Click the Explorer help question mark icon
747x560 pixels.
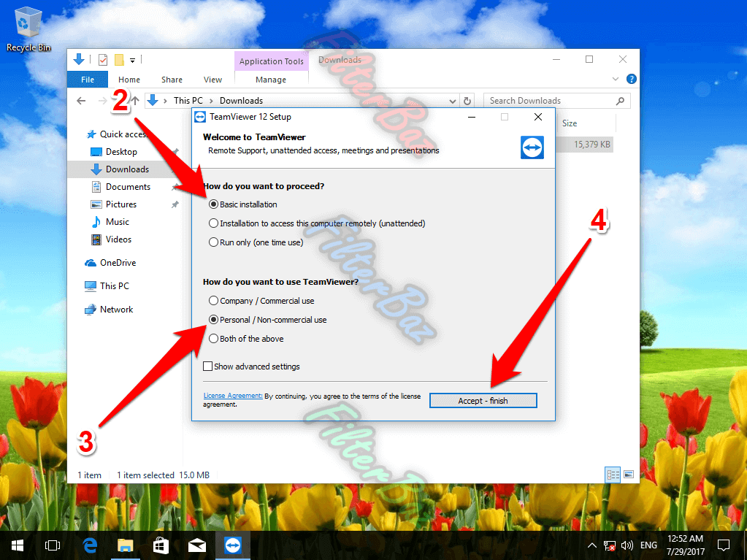[632, 79]
